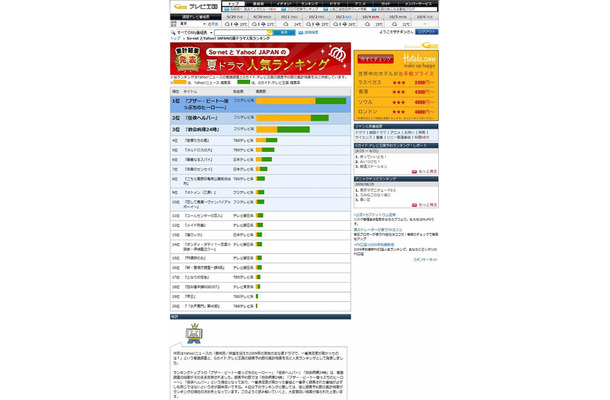Click もっと見る in the anime ranking box
610x400 pixels.
[x=427, y=205]
